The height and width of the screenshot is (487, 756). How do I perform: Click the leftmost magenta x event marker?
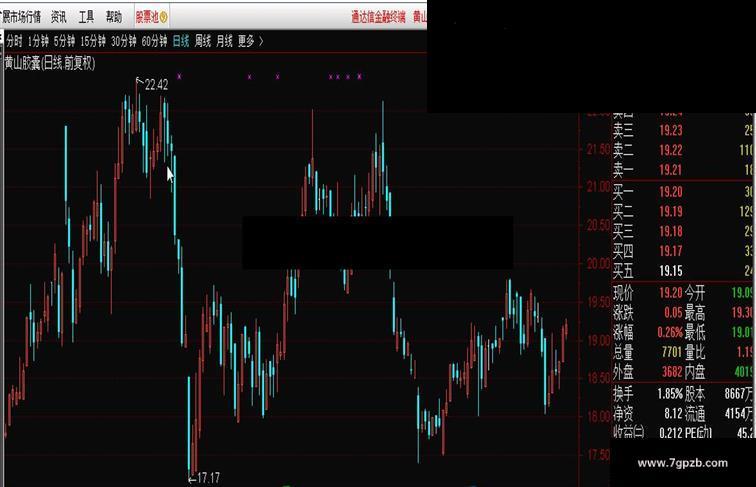[179, 76]
